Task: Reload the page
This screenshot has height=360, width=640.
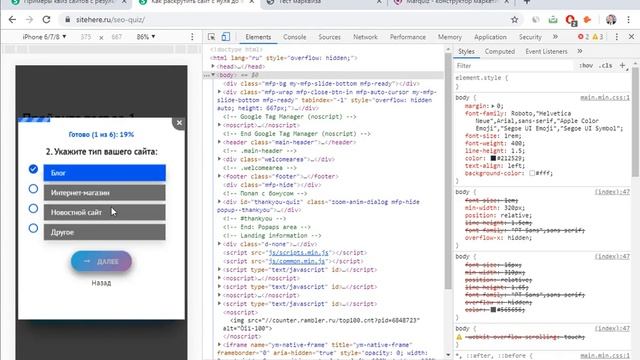Action: tap(46, 20)
